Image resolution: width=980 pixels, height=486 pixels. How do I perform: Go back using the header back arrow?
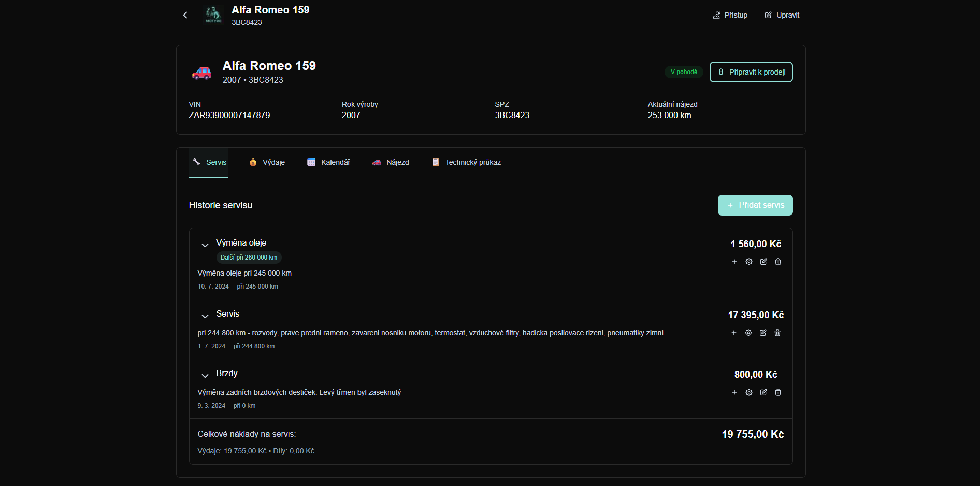185,15
